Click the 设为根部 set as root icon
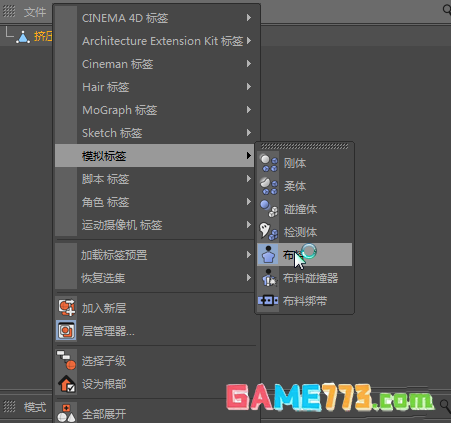This screenshot has height=423, width=451. point(67,383)
